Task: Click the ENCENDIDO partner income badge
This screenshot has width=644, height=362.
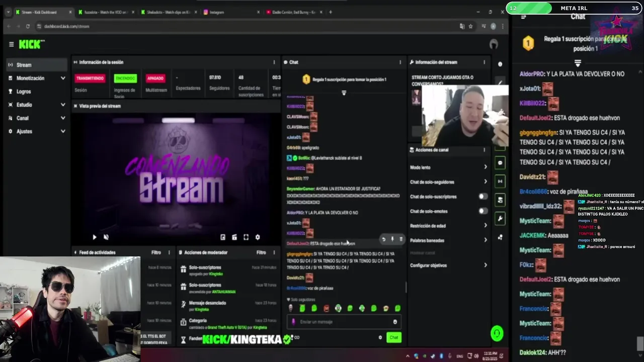Action: [125, 78]
